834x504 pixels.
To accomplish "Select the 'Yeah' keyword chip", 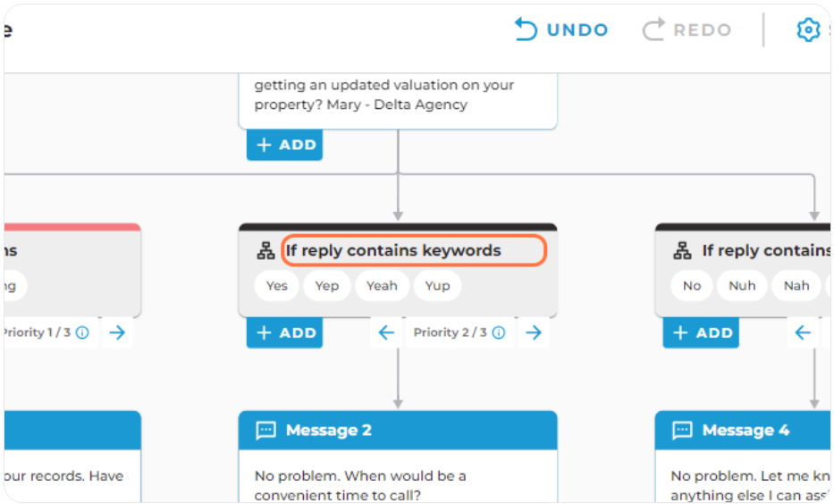I will (x=382, y=286).
